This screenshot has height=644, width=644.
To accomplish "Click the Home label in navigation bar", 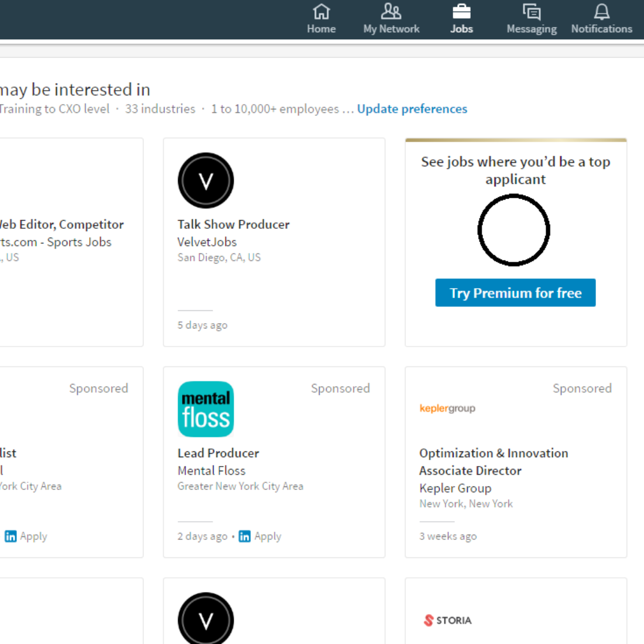I will [321, 29].
